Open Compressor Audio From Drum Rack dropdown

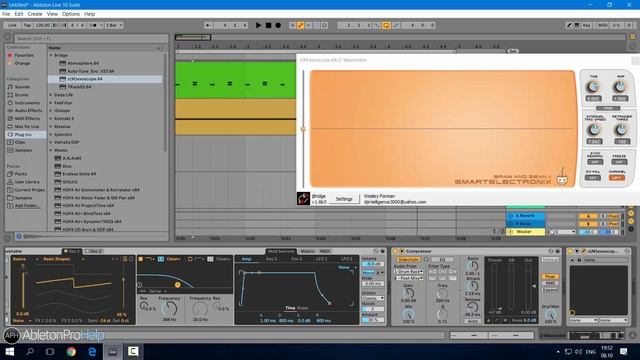pos(408,271)
